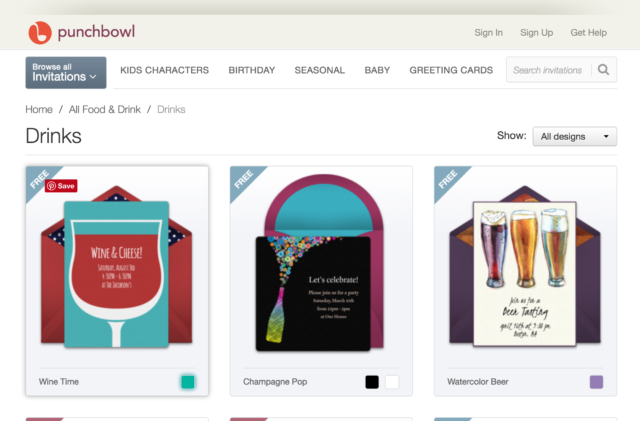Click the Pinterest Save button on Wine Time
Viewport: 640px width, 421px height.
click(x=61, y=186)
